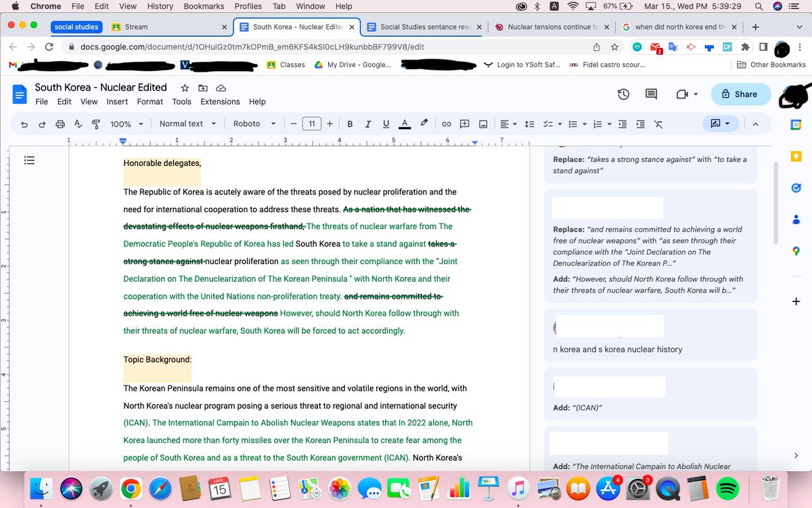
Task: Toggle italic formatting
Action: [x=368, y=124]
